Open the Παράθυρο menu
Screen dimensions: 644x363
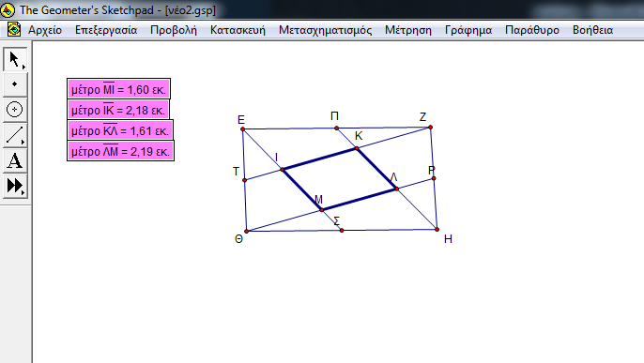[532, 30]
